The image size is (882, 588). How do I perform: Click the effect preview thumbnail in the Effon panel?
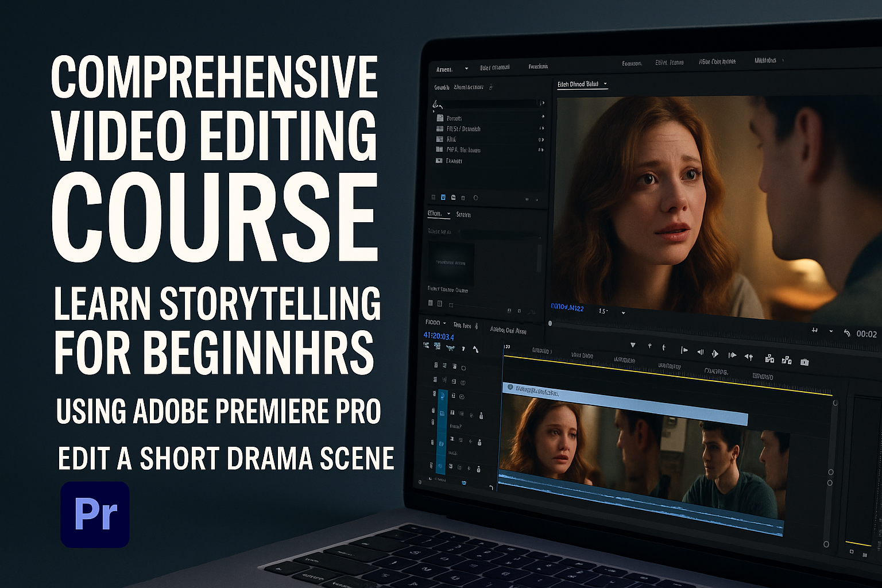pos(451,262)
